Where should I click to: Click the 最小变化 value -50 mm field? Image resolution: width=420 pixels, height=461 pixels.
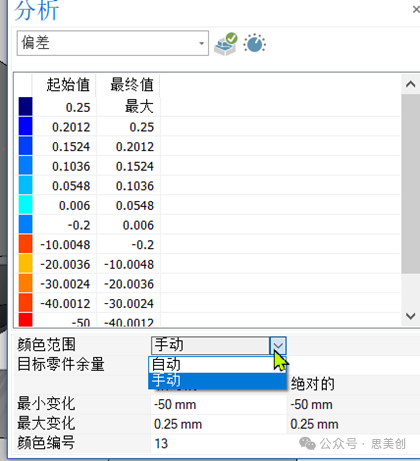219,405
